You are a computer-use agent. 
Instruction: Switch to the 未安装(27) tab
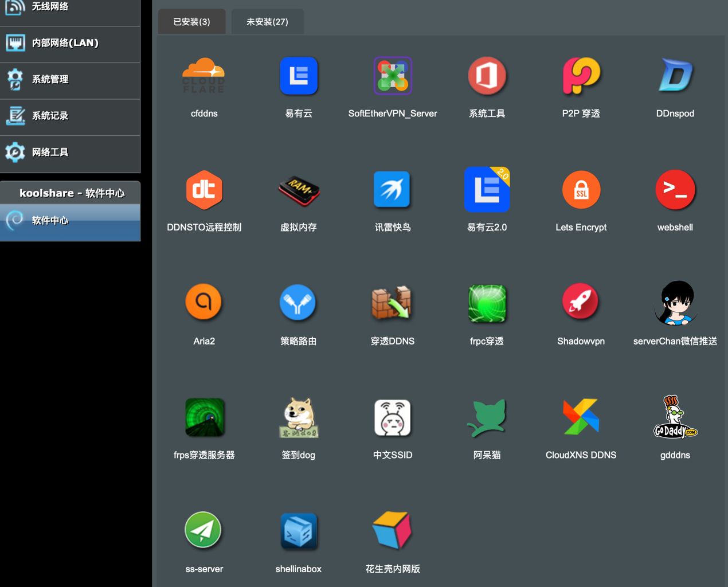tap(267, 22)
